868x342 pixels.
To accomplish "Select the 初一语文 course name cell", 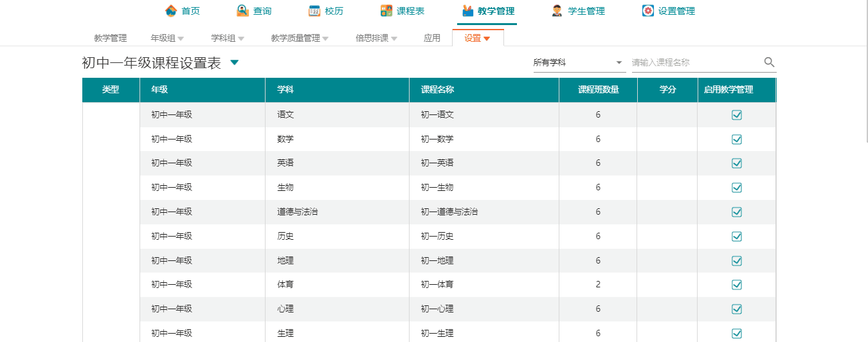I will pos(484,115).
